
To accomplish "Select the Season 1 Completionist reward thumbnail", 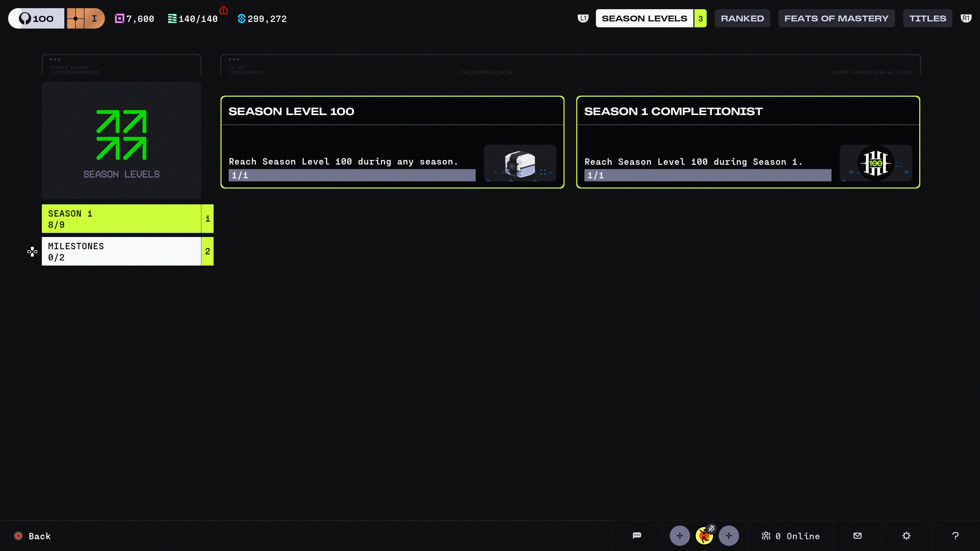I will tap(875, 163).
